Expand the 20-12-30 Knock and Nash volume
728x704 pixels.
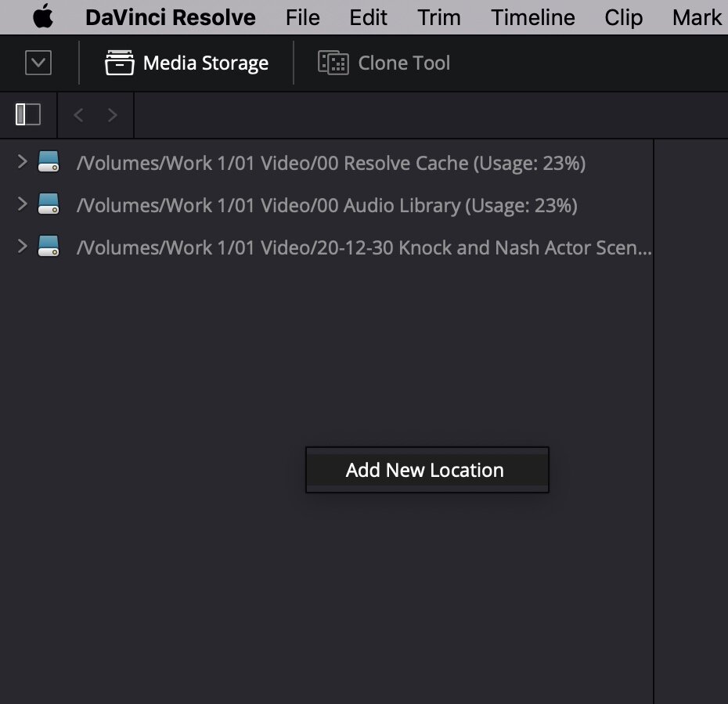click(22, 246)
